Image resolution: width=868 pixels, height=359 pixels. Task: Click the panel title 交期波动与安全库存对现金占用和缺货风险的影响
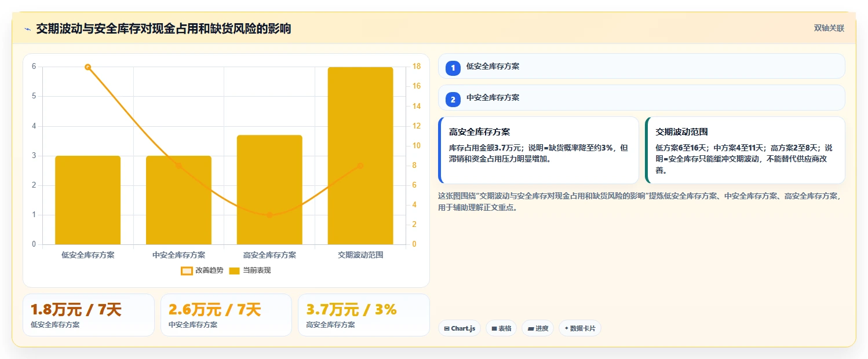pos(163,29)
